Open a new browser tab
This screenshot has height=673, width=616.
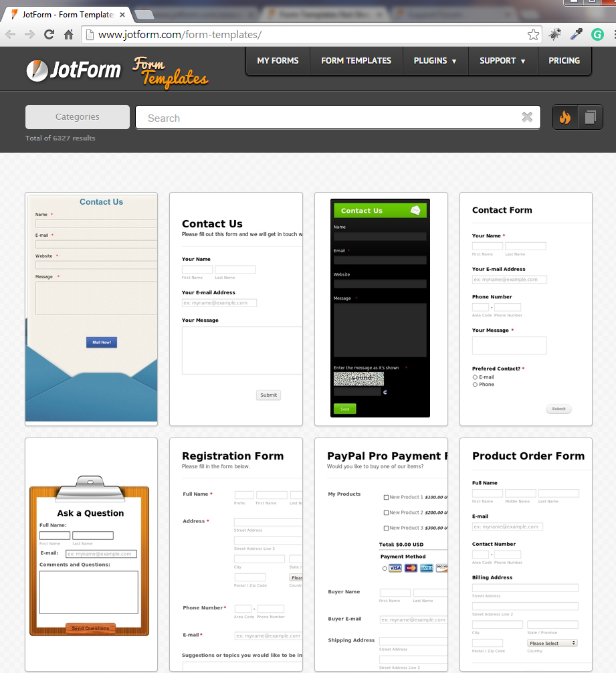[144, 15]
